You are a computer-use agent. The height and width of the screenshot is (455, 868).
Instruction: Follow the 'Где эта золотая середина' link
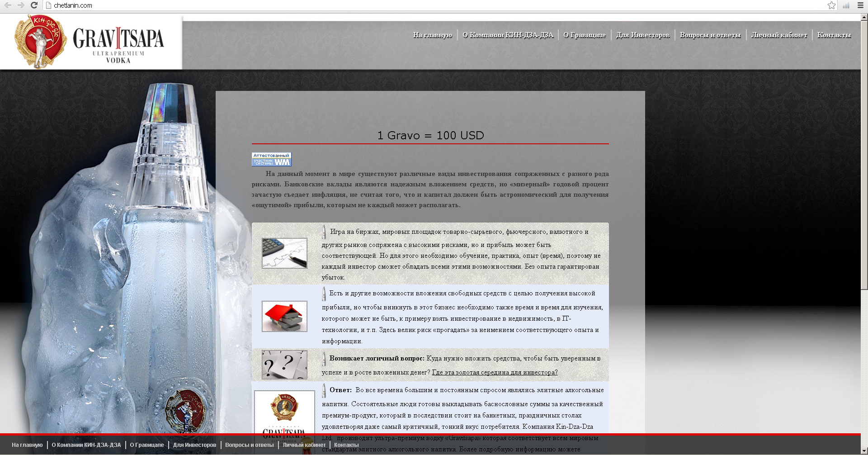pos(495,372)
